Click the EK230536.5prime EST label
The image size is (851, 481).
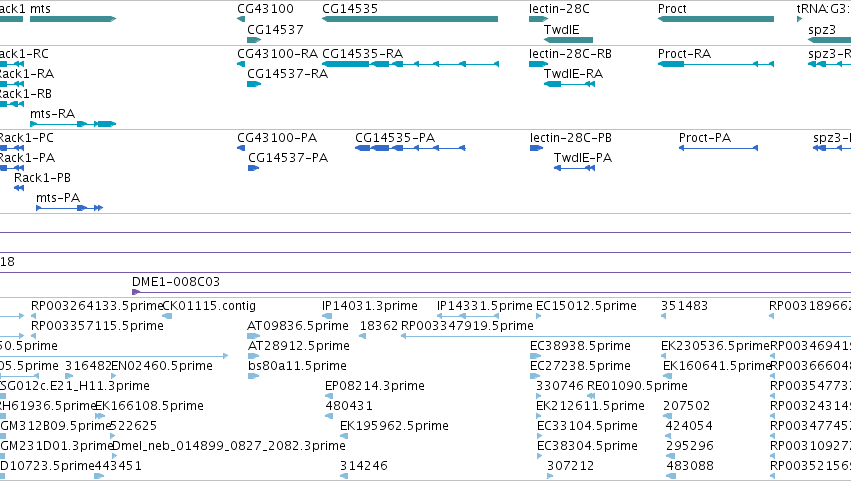(x=715, y=346)
